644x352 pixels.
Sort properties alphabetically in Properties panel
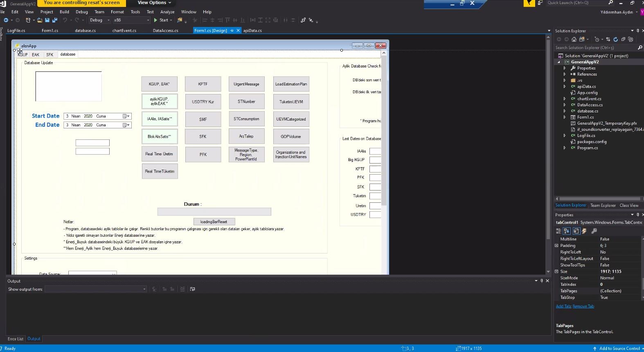(x=567, y=231)
